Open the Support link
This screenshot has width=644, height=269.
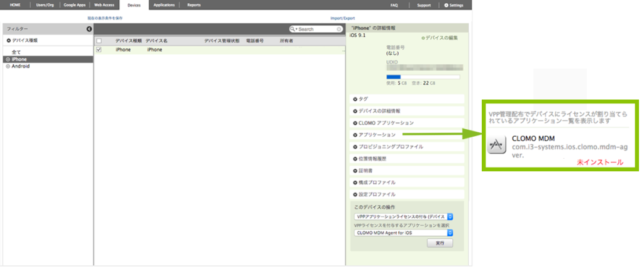pyautogui.click(x=424, y=5)
